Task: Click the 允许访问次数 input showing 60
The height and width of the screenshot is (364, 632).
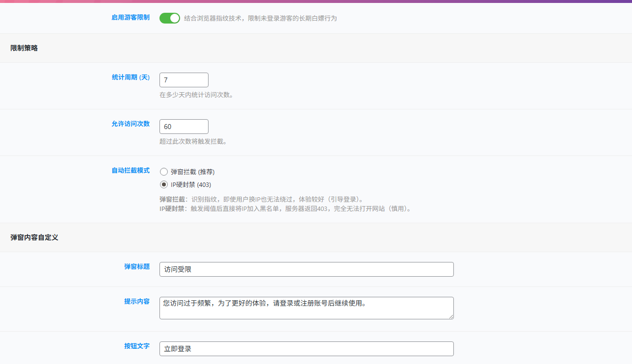Action: point(184,126)
